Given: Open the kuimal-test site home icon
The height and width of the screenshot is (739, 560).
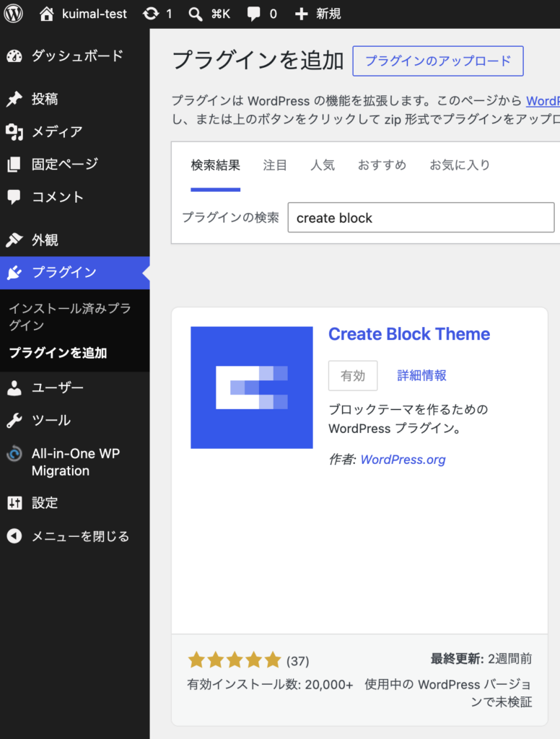Looking at the screenshot, I should click(x=46, y=14).
